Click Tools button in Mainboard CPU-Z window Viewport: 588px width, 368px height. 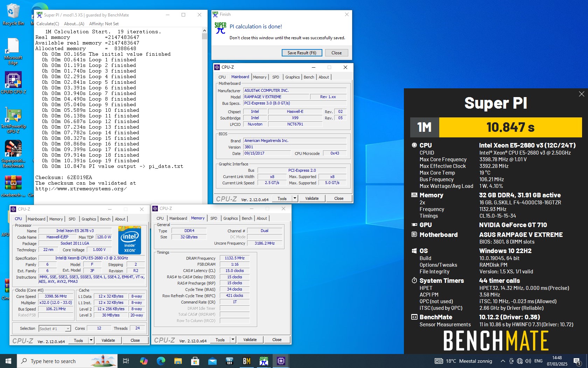pos(282,198)
